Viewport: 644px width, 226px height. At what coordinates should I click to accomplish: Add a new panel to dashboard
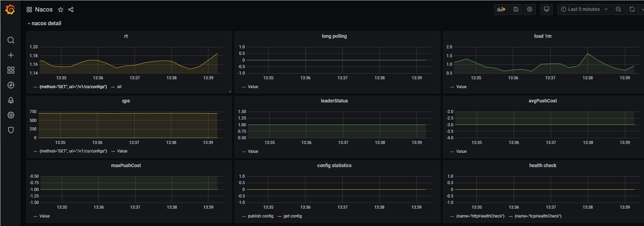point(501,10)
